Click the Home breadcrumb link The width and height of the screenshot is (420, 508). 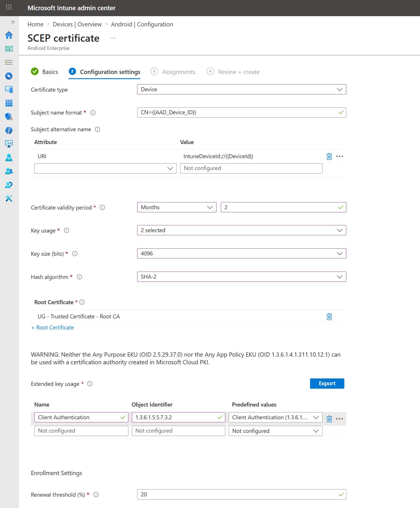point(35,24)
